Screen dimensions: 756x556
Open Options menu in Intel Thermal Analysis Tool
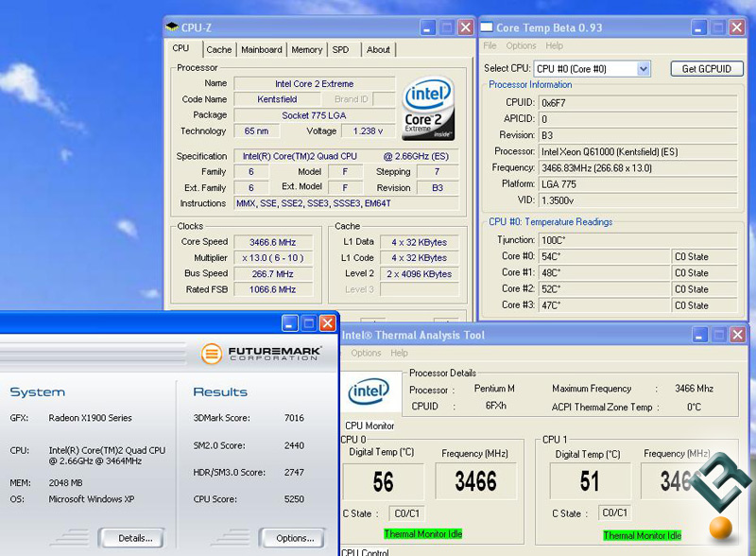pos(366,353)
